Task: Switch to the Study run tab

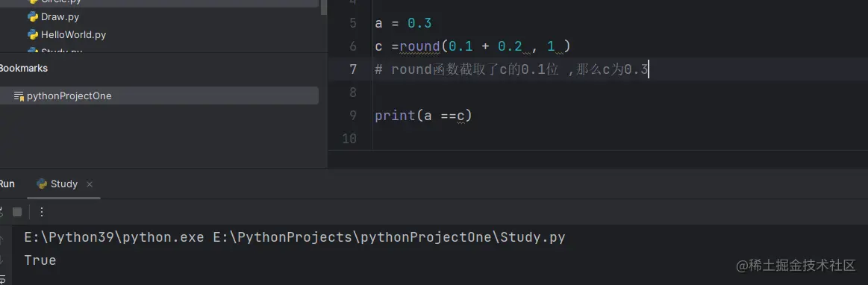Action: (x=64, y=184)
